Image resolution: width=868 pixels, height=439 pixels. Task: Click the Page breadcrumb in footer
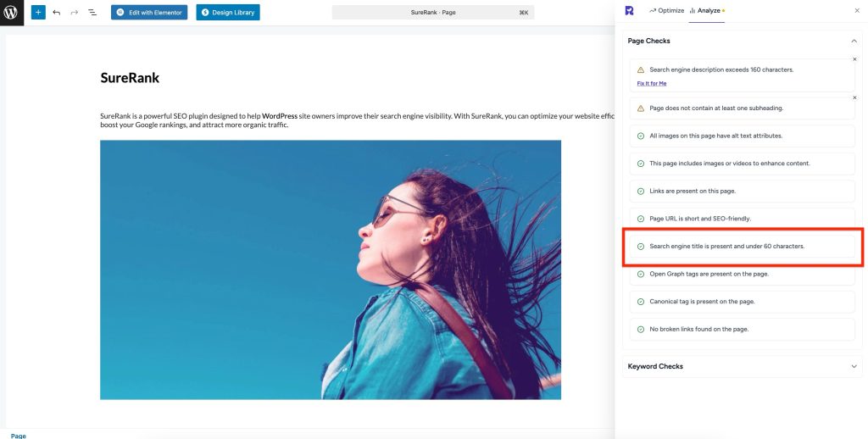[19, 436]
